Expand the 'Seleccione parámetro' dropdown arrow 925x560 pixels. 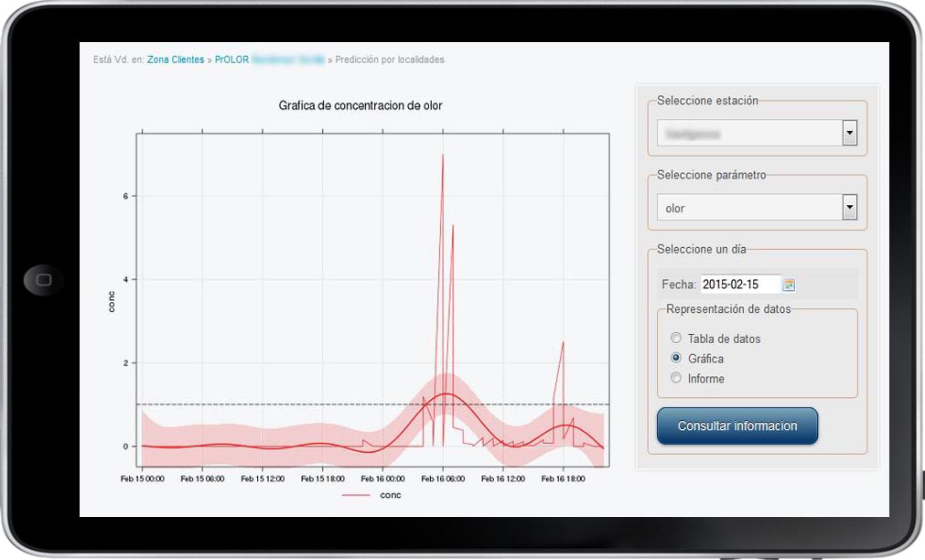[x=849, y=208]
